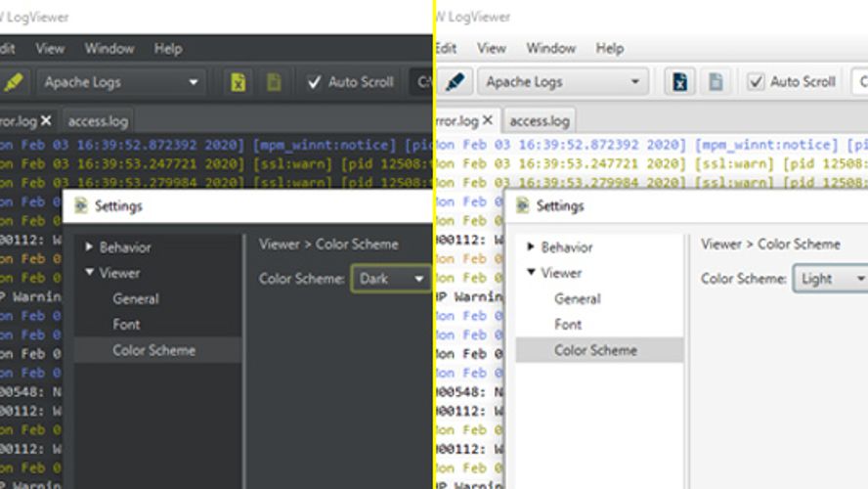Select Color Scheme item in light Settings tree

(x=599, y=350)
